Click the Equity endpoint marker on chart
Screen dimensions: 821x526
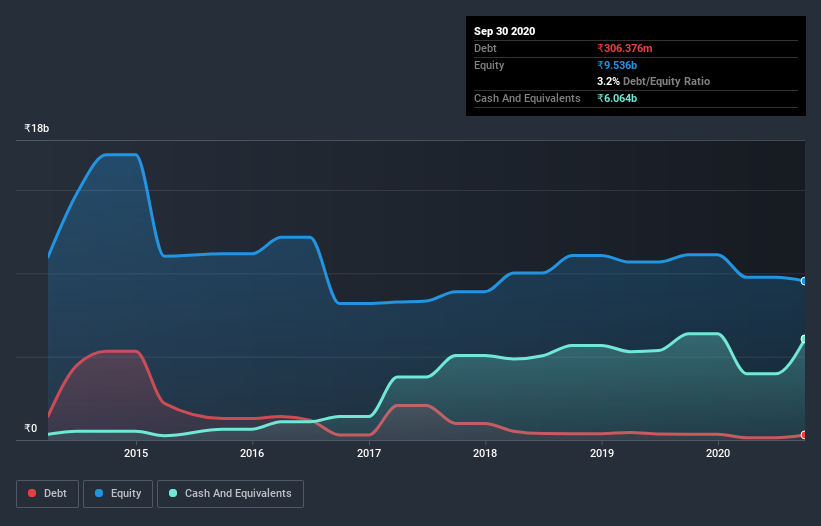tap(804, 281)
